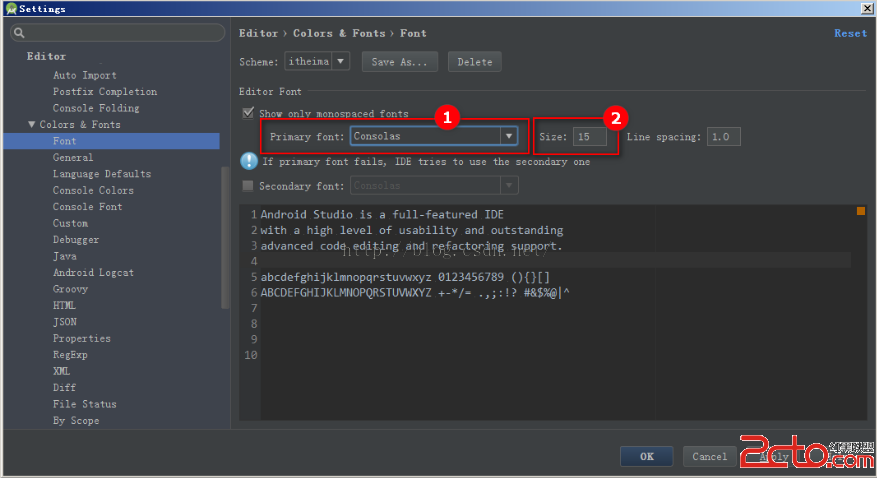Click the Save As... button
The height and width of the screenshot is (478, 877).
coord(399,62)
